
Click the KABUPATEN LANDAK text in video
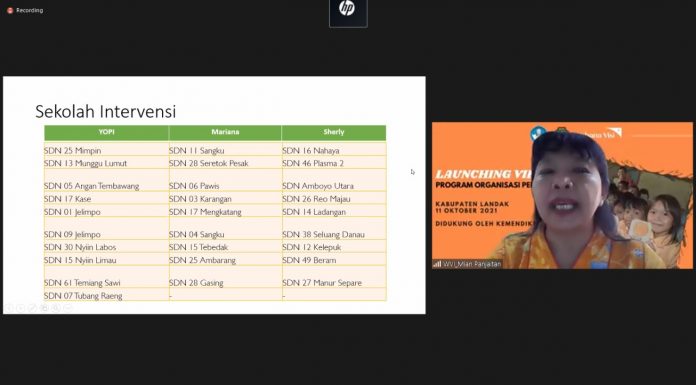pyautogui.click(x=472, y=204)
